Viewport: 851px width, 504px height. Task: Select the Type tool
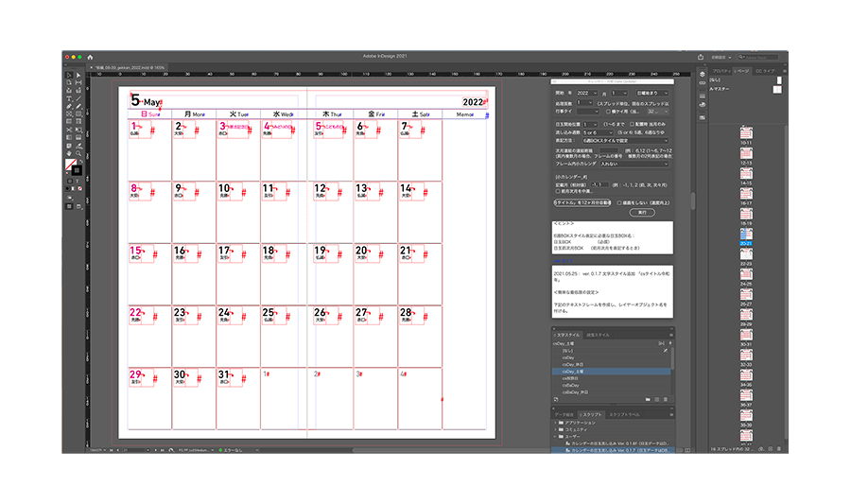(x=69, y=98)
